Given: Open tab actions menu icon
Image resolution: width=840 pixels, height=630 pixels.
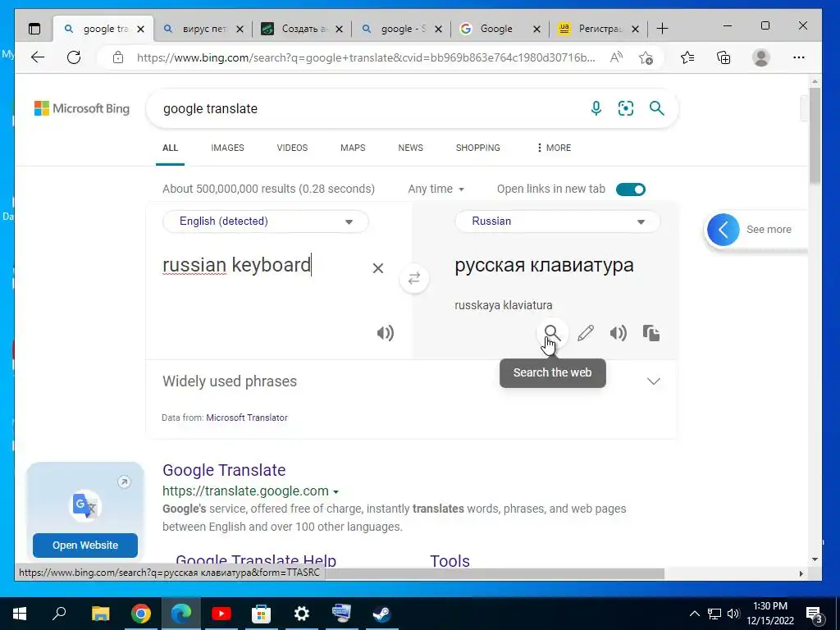Looking at the screenshot, I should (x=34, y=29).
